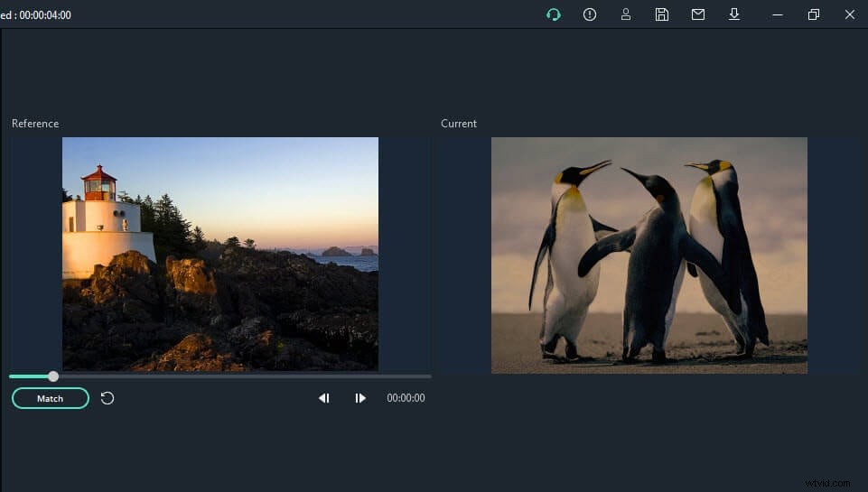Step to previous frame
This screenshot has width=868, height=492.
point(324,398)
